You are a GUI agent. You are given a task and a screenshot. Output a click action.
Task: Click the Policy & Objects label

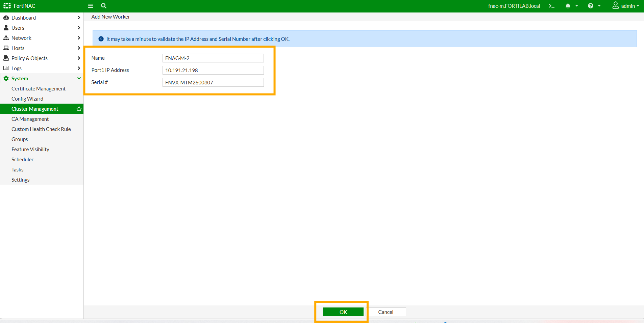(29, 58)
